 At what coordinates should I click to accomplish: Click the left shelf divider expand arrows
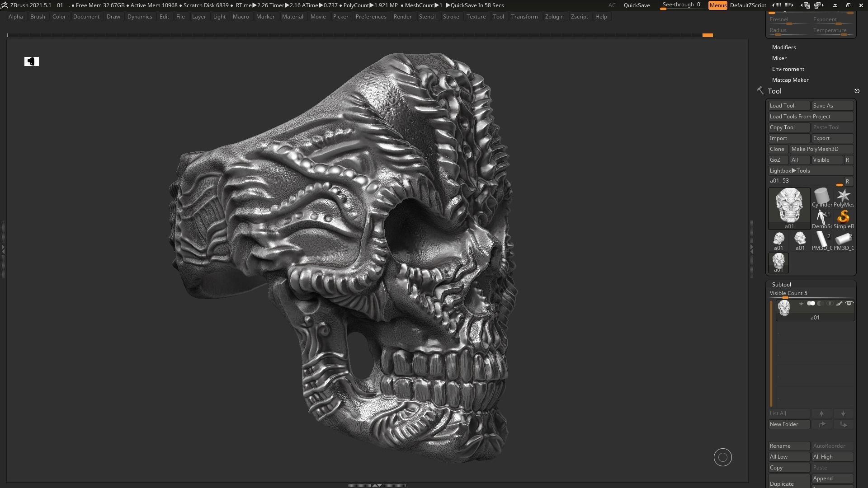coord(3,249)
